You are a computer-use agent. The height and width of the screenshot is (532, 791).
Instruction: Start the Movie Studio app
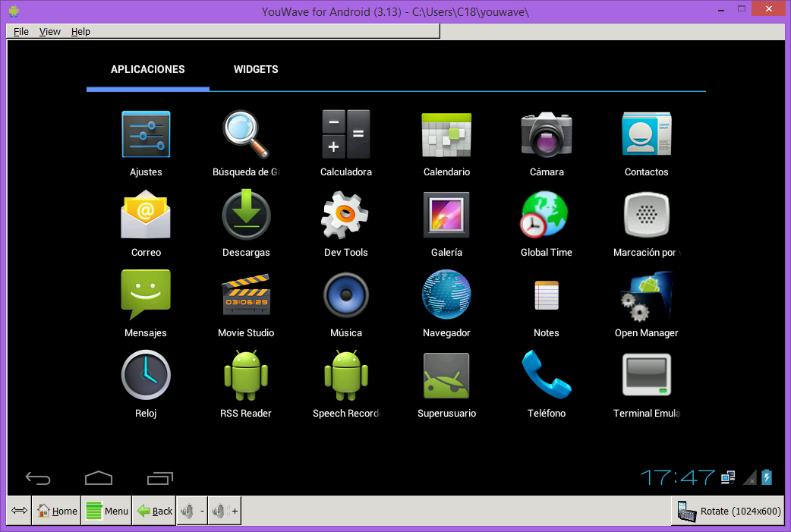[x=246, y=294]
